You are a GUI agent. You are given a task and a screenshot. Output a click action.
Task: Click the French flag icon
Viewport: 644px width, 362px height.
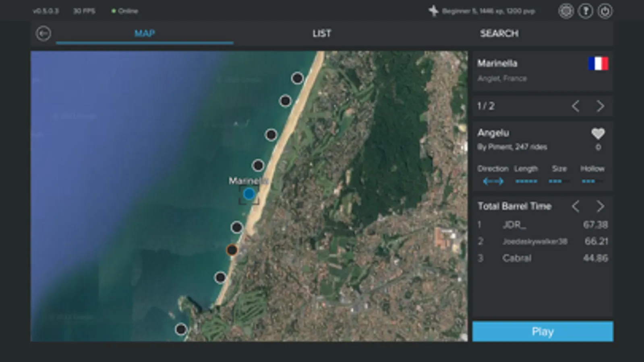click(x=598, y=64)
